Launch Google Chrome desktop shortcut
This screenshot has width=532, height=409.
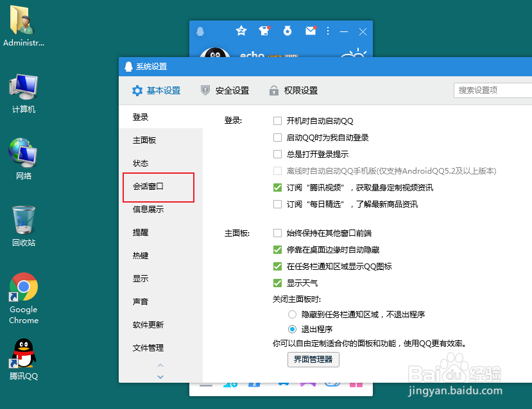(x=23, y=298)
